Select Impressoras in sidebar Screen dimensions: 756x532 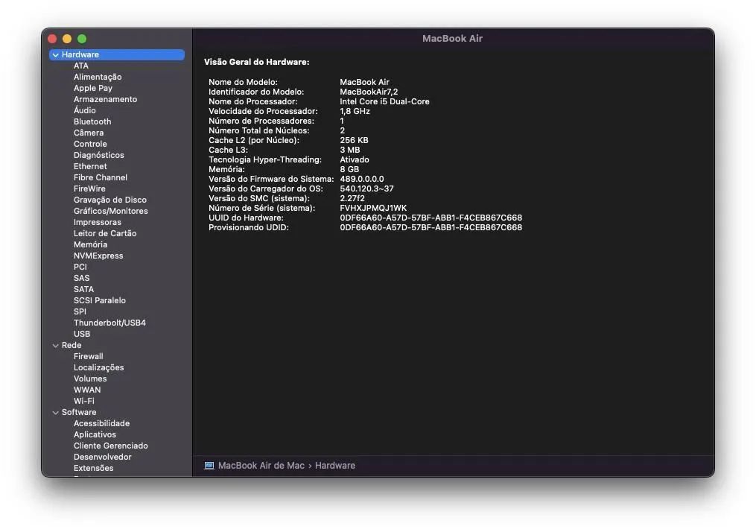(97, 222)
